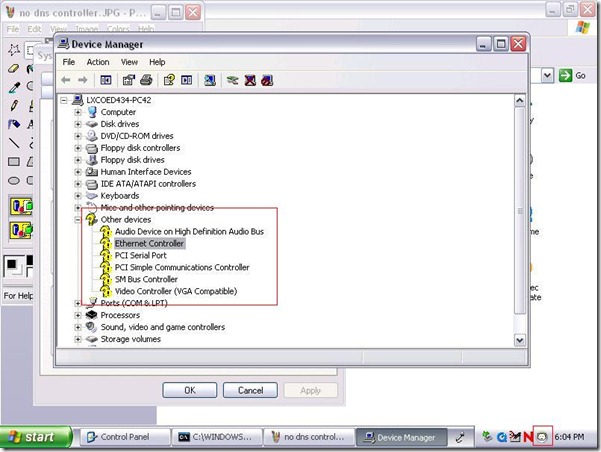601x452 pixels.
Task: Click the Uninstall toolbar icon with red X
Action: [250, 80]
